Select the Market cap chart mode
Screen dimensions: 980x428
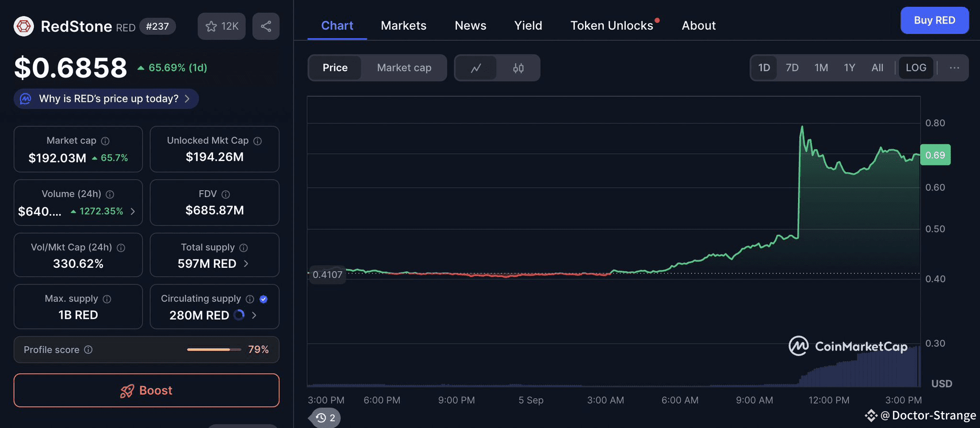coord(404,68)
